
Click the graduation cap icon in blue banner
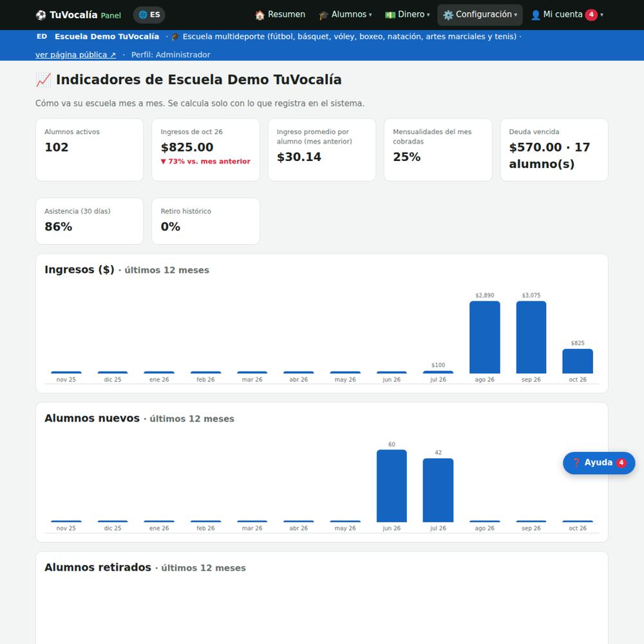[175, 37]
